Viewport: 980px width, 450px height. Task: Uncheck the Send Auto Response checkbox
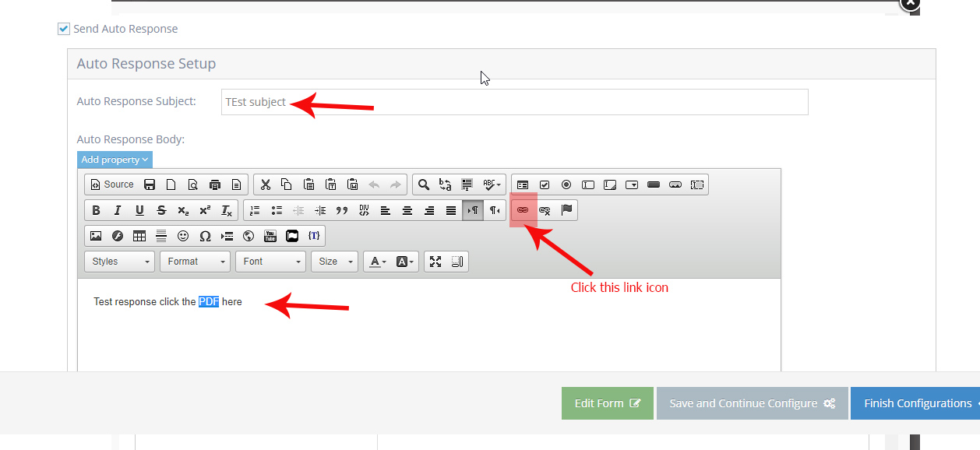64,29
